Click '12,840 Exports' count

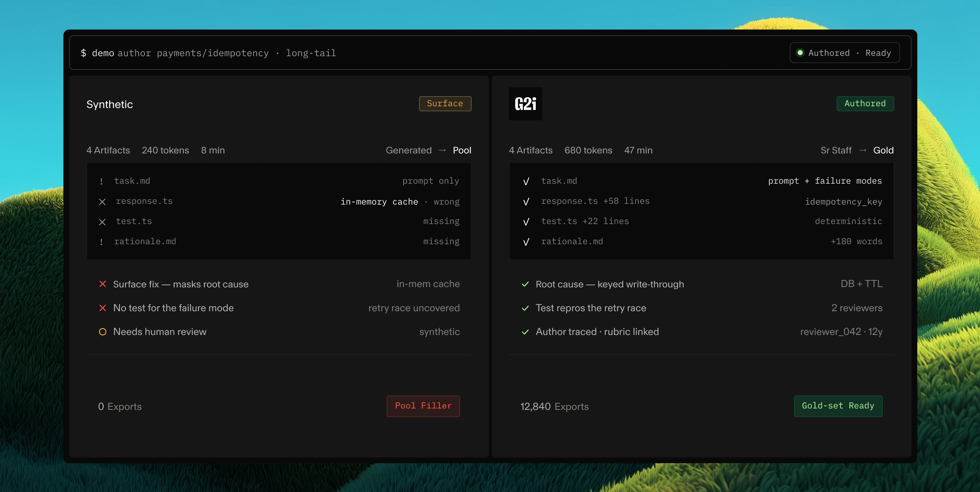click(554, 406)
